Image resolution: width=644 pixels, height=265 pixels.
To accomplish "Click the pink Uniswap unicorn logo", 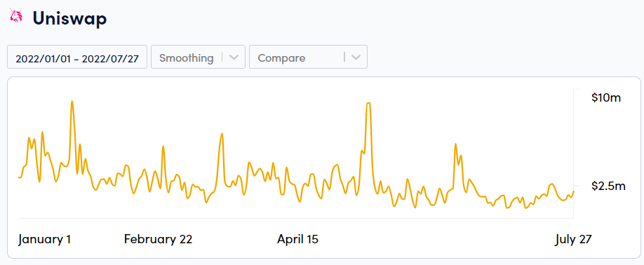I will [16, 15].
